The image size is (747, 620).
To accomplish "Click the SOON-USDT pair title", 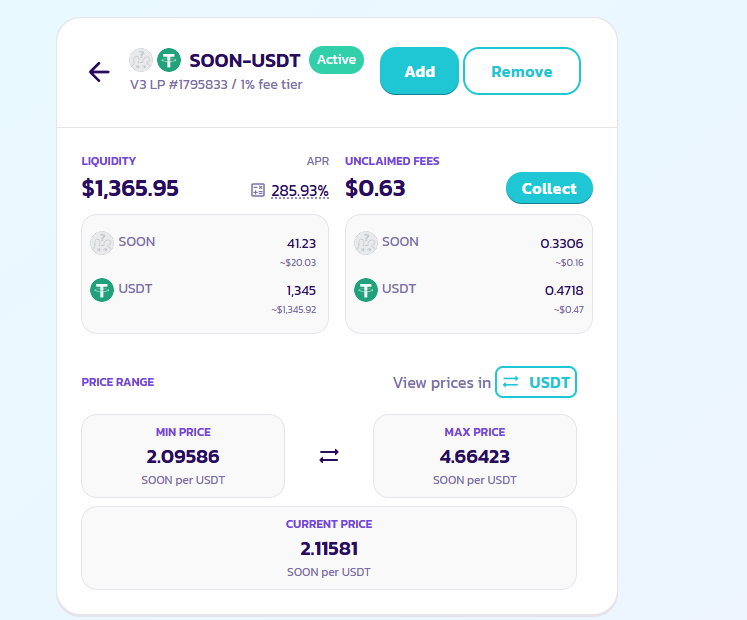I will pos(245,61).
